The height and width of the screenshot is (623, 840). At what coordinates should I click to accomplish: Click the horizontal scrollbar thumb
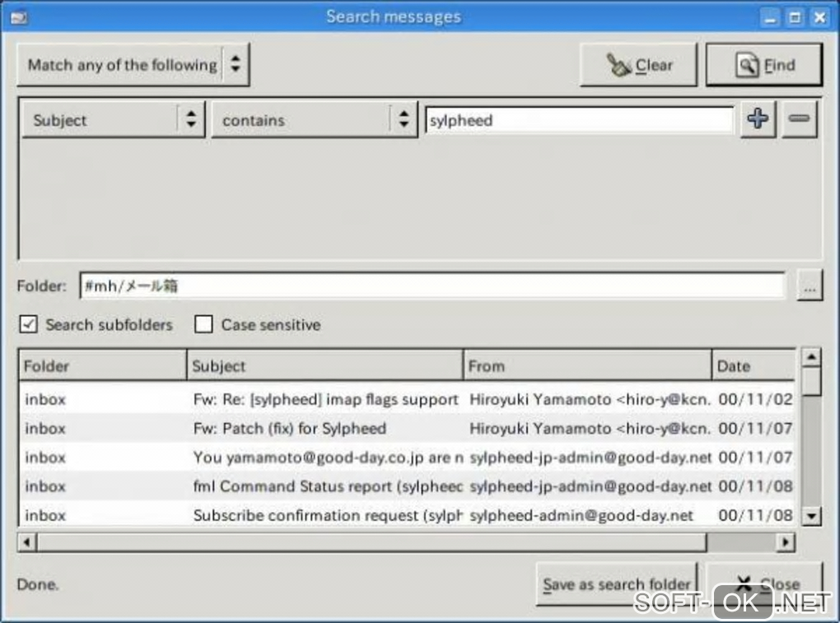pyautogui.click(x=371, y=542)
